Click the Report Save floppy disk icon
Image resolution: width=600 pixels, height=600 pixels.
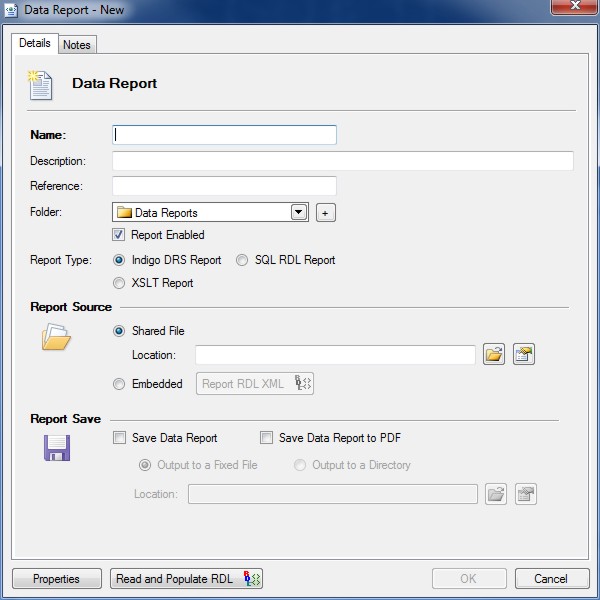click(x=56, y=448)
